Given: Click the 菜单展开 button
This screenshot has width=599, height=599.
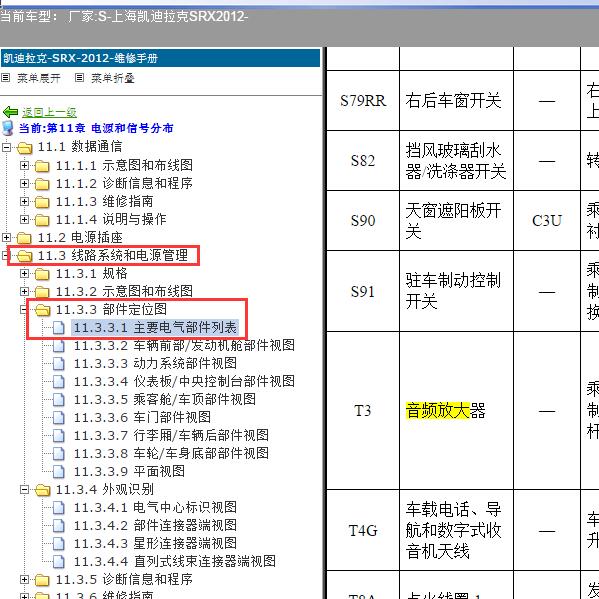Looking at the screenshot, I should pos(39,78).
